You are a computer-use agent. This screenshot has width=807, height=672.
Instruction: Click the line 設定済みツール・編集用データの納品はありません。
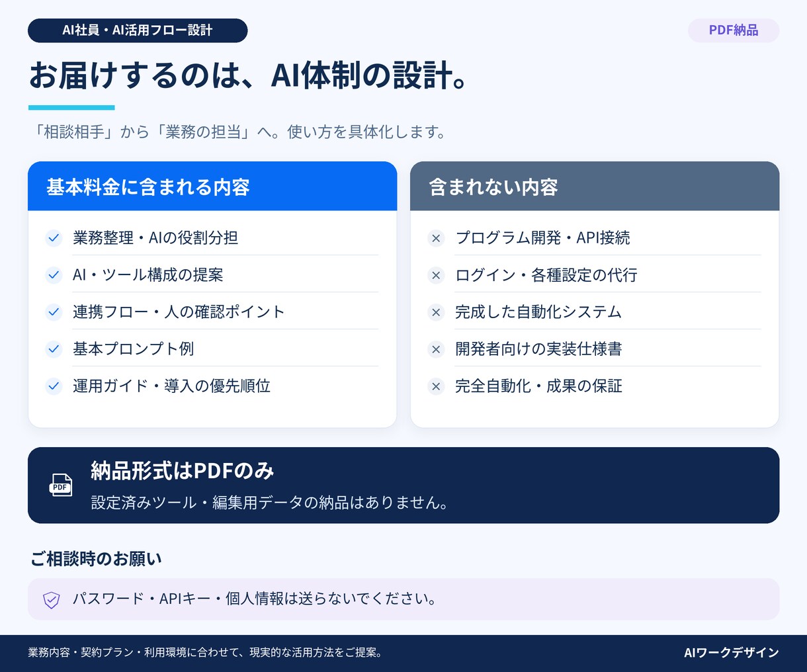coord(271,503)
